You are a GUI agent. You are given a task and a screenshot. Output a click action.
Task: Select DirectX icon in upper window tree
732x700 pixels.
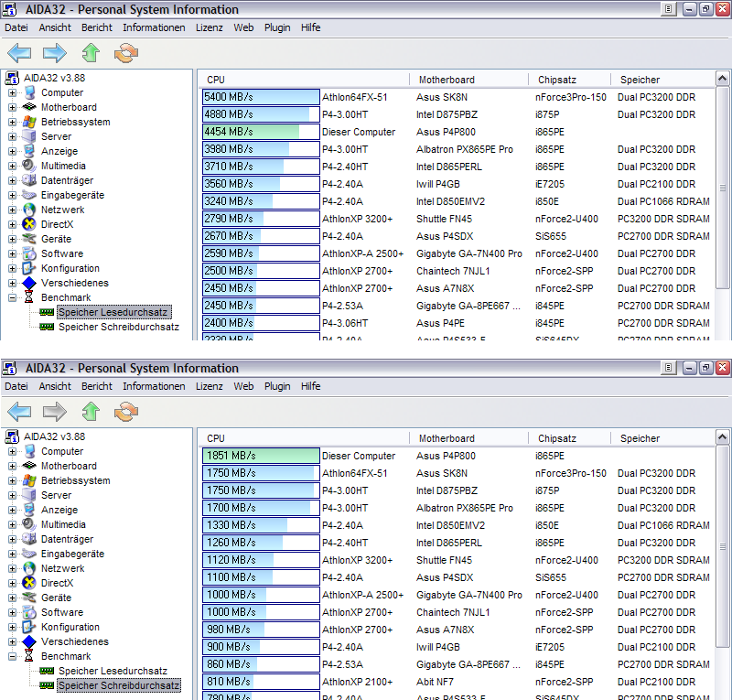coord(29,224)
